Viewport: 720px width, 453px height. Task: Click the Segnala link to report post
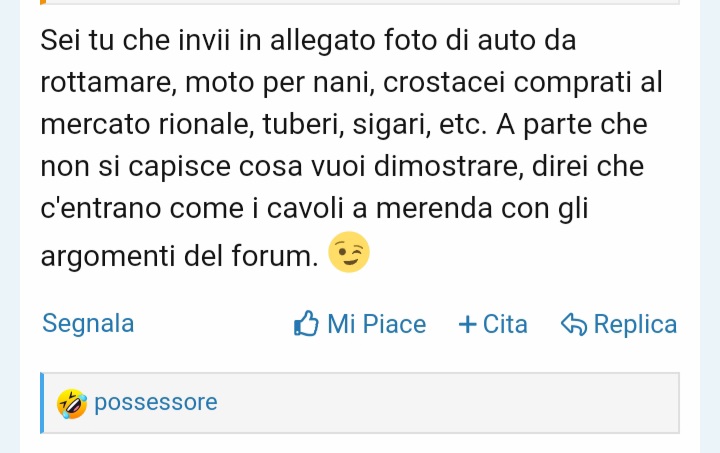point(88,323)
